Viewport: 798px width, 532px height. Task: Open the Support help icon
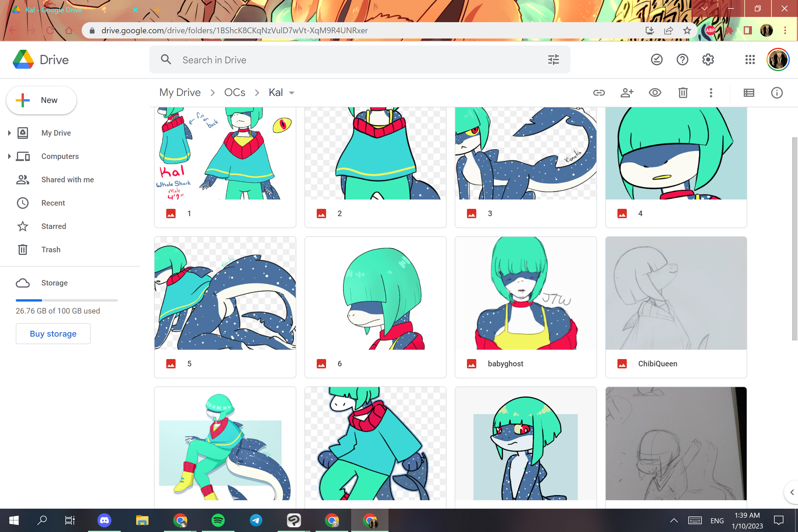(x=682, y=60)
